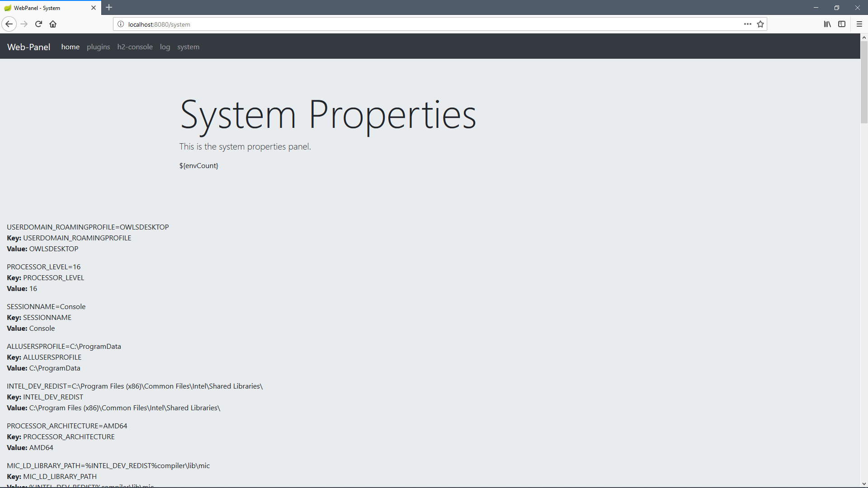The image size is (868, 488).
Task: Open the page actions three-dot menu
Action: click(x=747, y=24)
